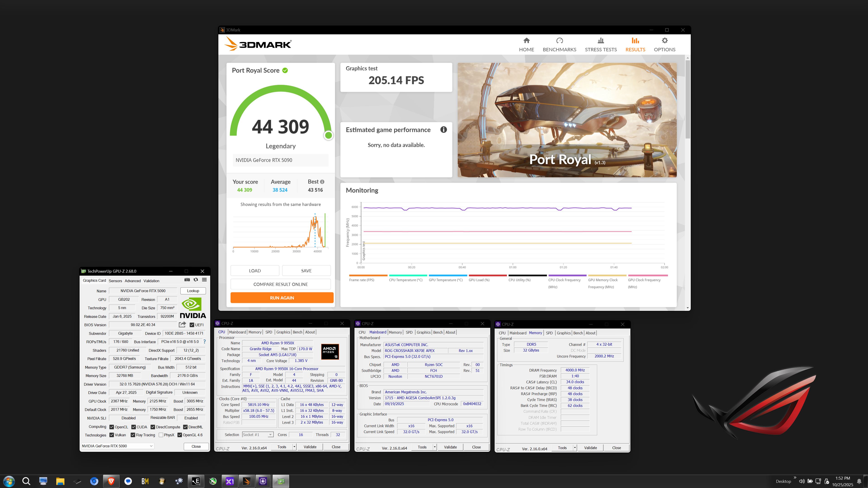Expand the Socket #1 selection combo box
This screenshot has height=488, width=868.
coord(270,435)
